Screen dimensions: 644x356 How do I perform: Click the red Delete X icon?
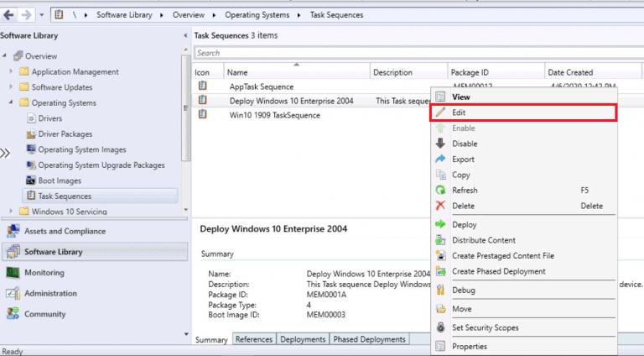[440, 206]
